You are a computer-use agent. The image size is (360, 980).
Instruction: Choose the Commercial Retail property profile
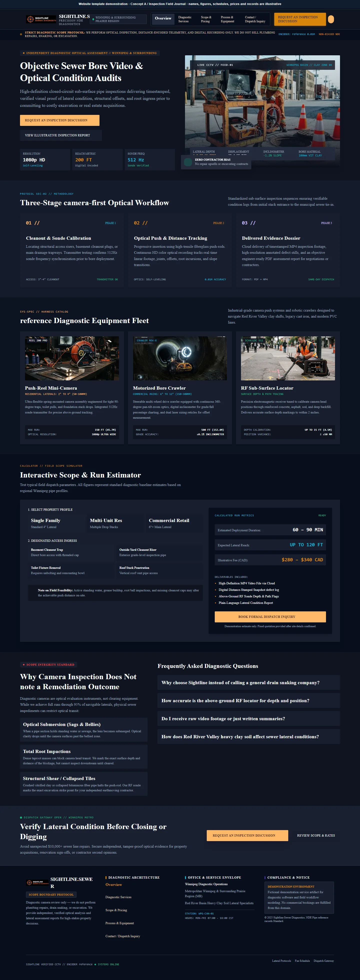point(175,523)
